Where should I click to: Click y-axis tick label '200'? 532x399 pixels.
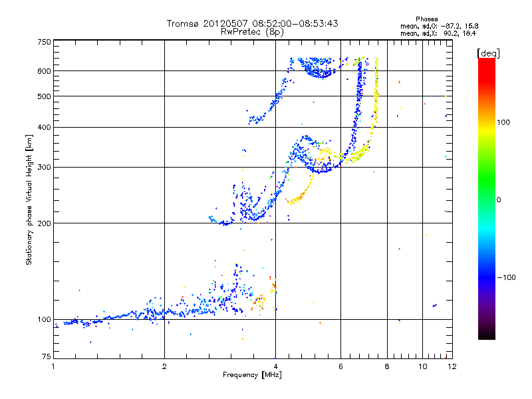[x=44, y=223]
